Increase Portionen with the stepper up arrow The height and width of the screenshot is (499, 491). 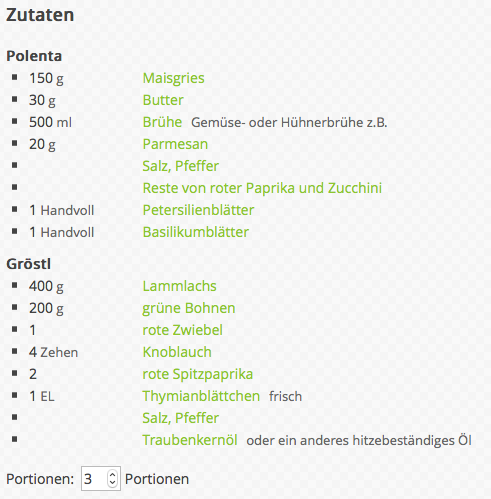point(113,475)
